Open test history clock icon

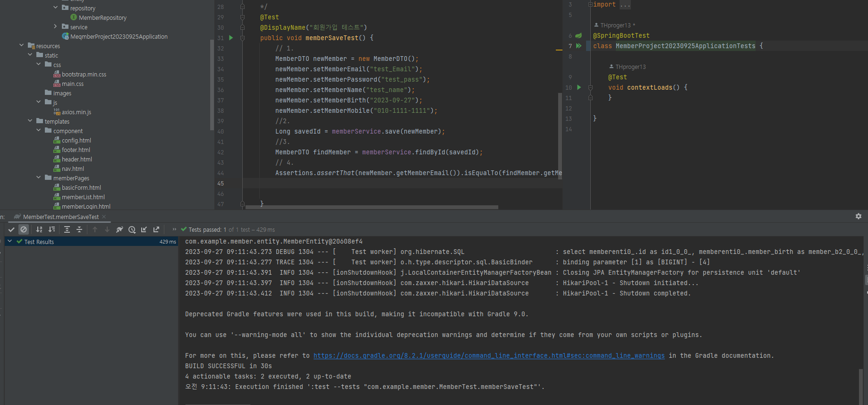132,230
